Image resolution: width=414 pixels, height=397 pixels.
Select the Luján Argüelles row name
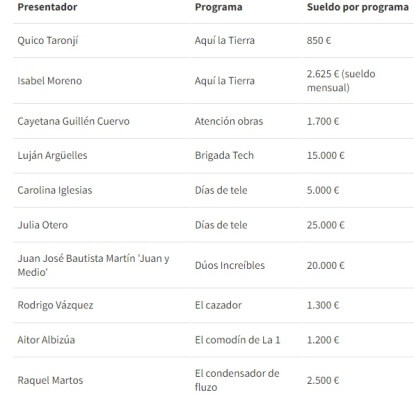[x=52, y=156]
